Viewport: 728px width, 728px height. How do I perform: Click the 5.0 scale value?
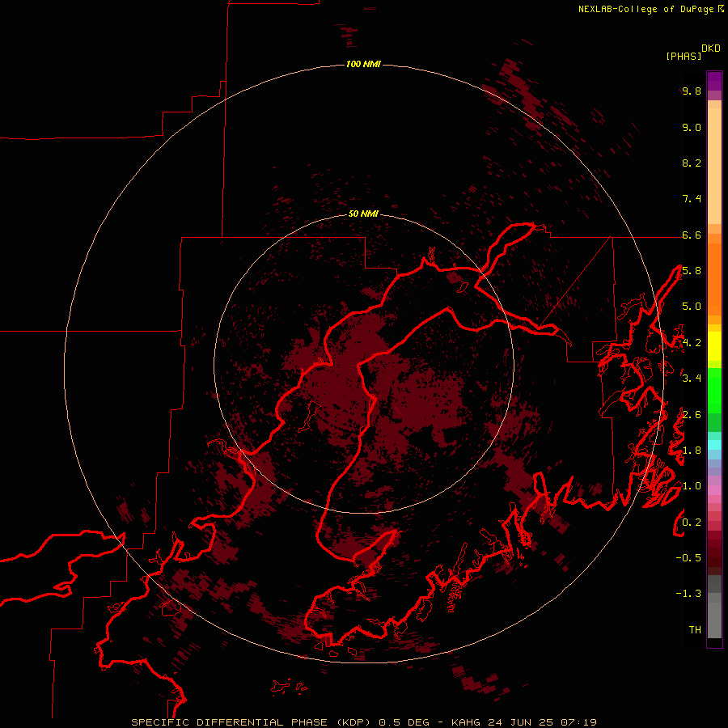click(x=692, y=307)
